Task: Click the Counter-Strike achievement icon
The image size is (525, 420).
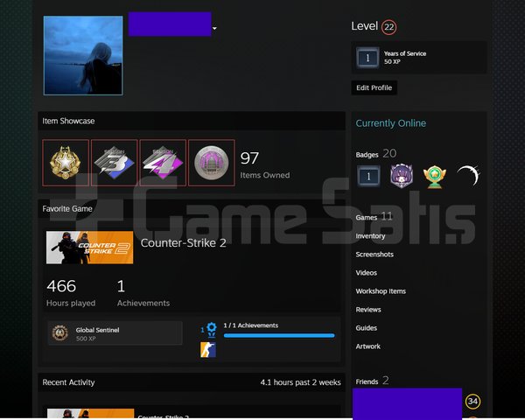Action: 208,350
